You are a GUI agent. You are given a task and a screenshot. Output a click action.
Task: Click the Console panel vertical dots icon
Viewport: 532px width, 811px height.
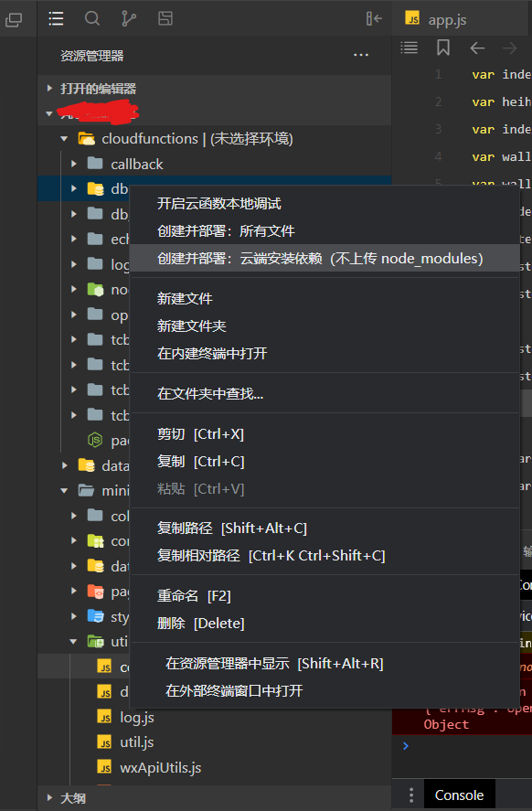tap(411, 795)
